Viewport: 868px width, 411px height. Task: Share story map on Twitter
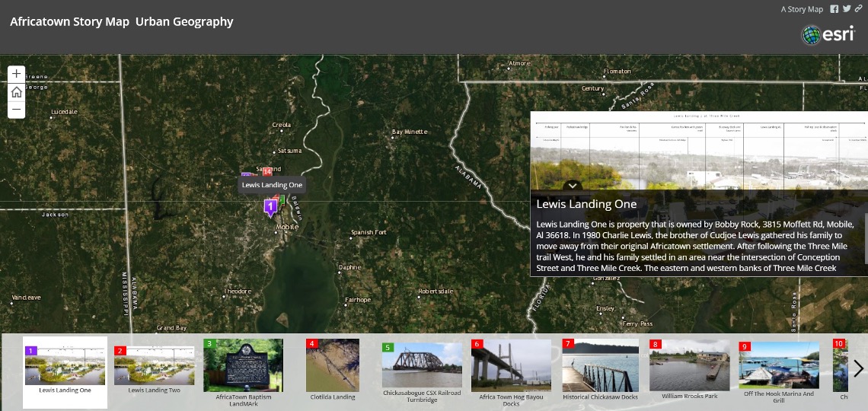coord(847,9)
